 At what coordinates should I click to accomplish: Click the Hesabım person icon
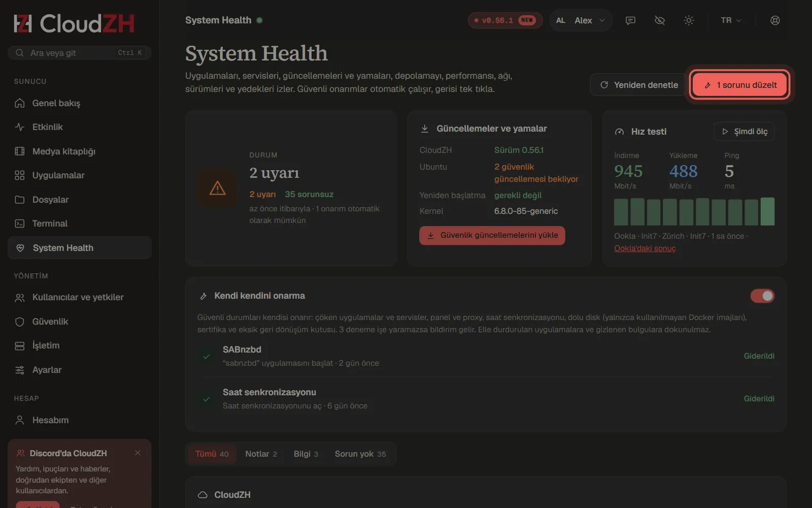20,420
